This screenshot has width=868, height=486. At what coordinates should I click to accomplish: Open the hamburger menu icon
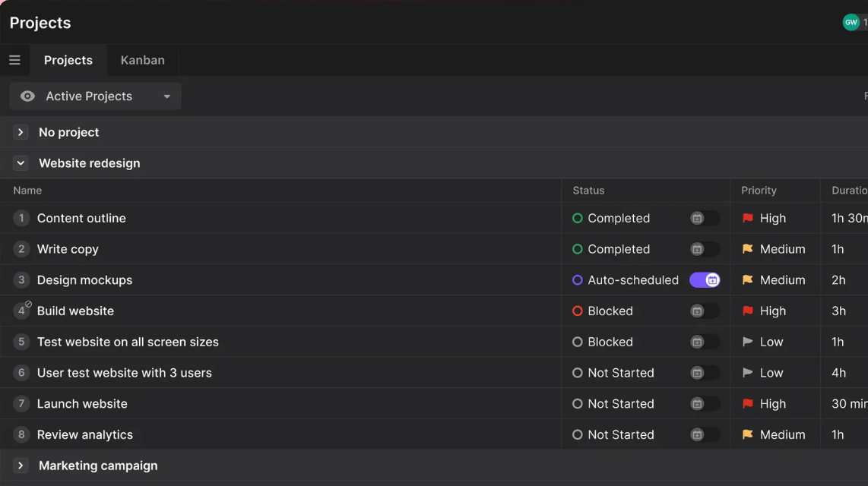pos(14,60)
